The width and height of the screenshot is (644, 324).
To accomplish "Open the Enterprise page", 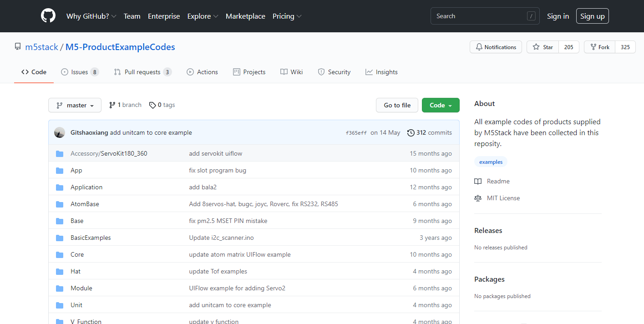I will pos(164,16).
